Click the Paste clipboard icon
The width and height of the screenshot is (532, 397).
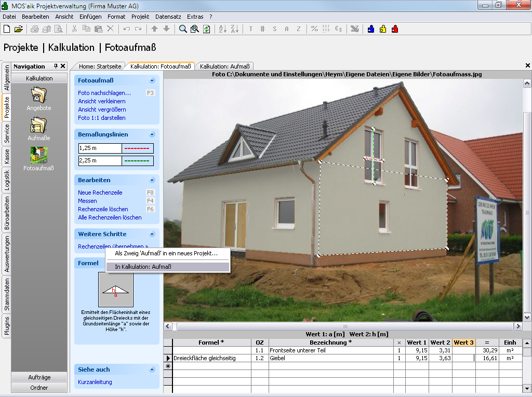(98, 29)
